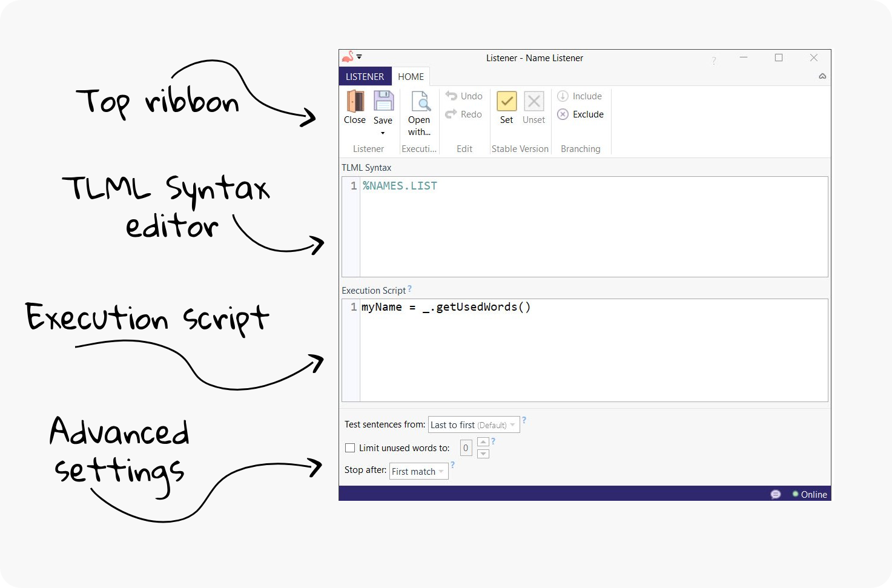892x588 pixels.
Task: Click the Unset stable version icon
Action: [534, 101]
